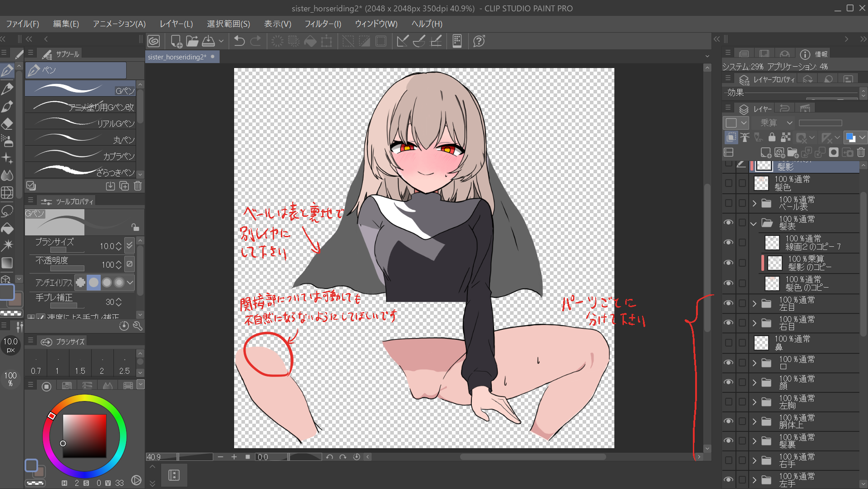Open CLIP STUDIO launcher icon
Viewport: 868px width, 489px height.
click(x=154, y=41)
